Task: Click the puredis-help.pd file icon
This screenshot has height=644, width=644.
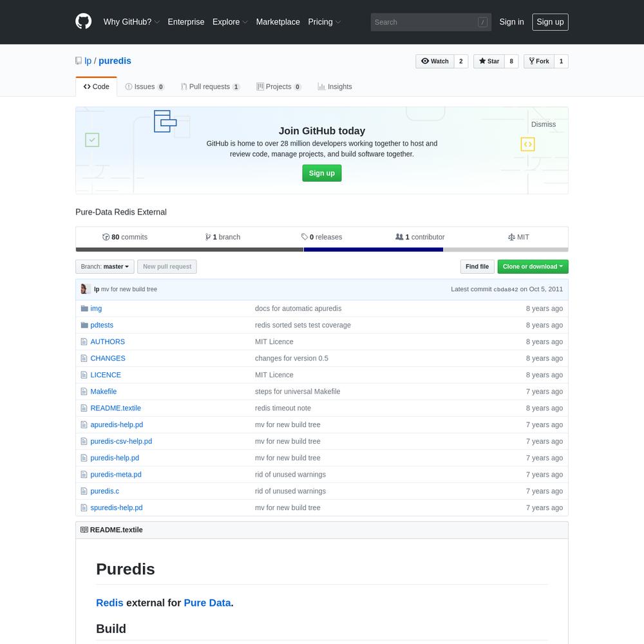Action: (84, 458)
